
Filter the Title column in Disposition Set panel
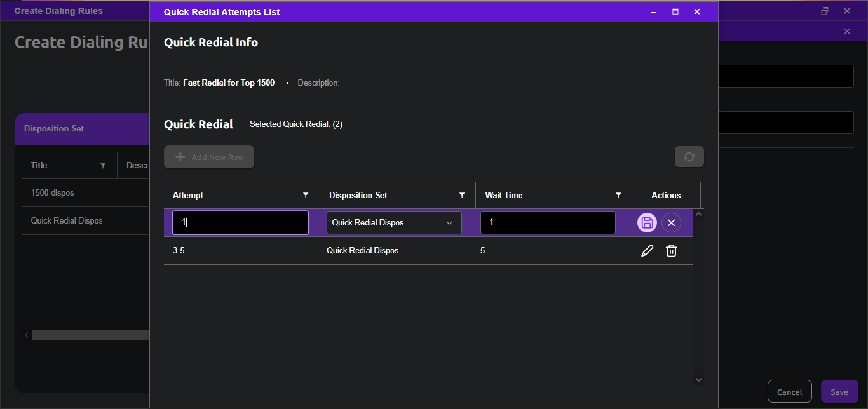(x=103, y=166)
